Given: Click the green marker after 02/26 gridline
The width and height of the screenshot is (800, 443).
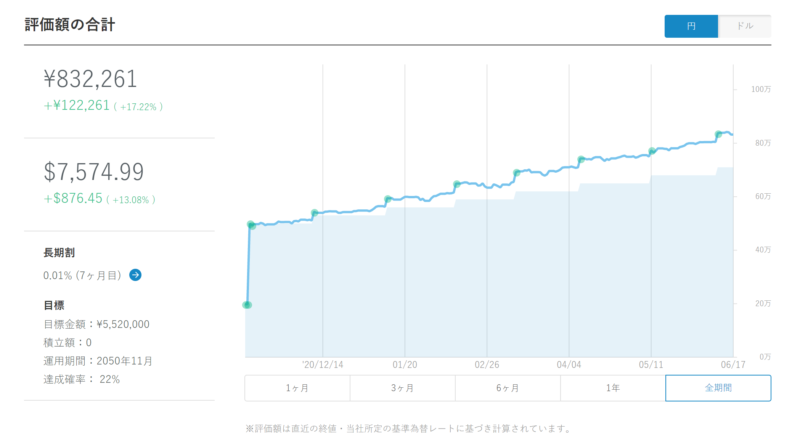Looking at the screenshot, I should click(x=517, y=173).
